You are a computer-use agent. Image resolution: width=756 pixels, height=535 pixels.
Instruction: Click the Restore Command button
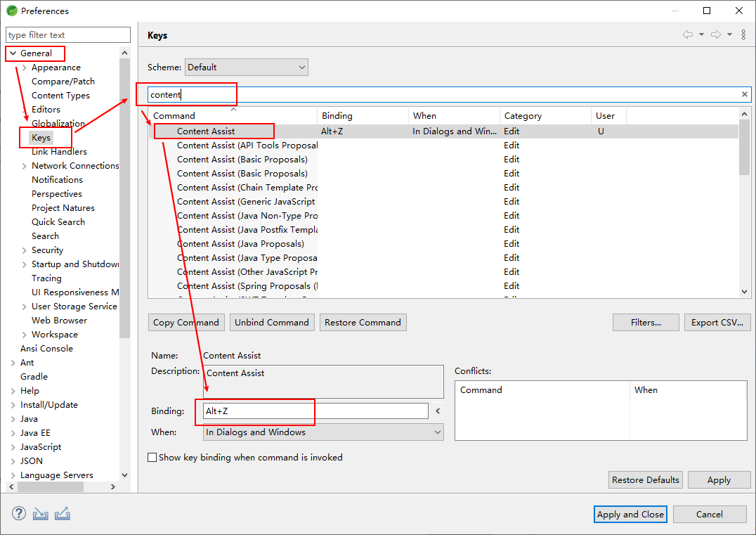[363, 322]
